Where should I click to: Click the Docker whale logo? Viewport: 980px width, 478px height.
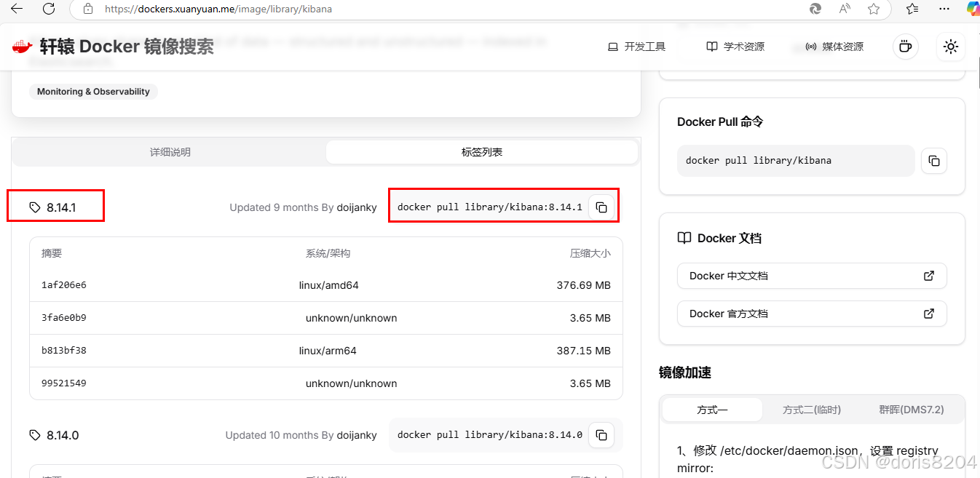[23, 47]
